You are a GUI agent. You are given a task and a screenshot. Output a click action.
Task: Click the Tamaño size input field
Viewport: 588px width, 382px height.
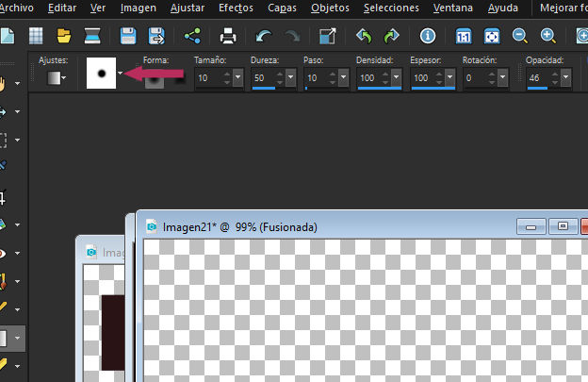pos(209,78)
